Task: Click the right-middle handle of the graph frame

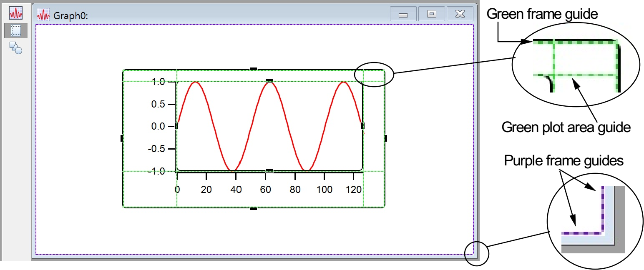Action: pyautogui.click(x=385, y=138)
